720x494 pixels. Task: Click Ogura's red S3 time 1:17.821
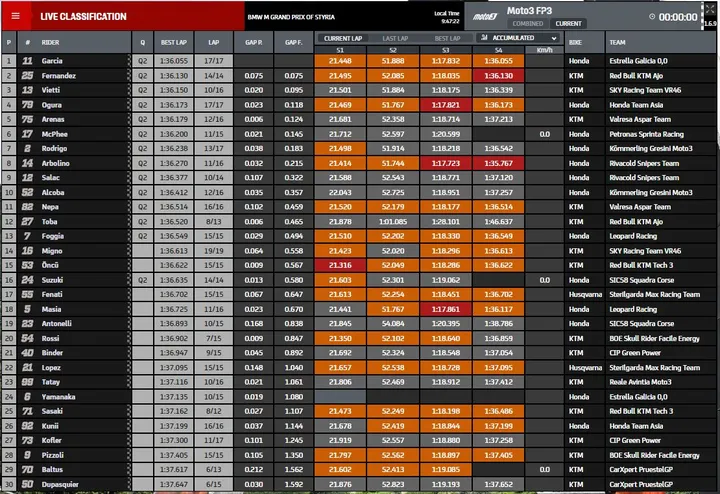click(445, 105)
